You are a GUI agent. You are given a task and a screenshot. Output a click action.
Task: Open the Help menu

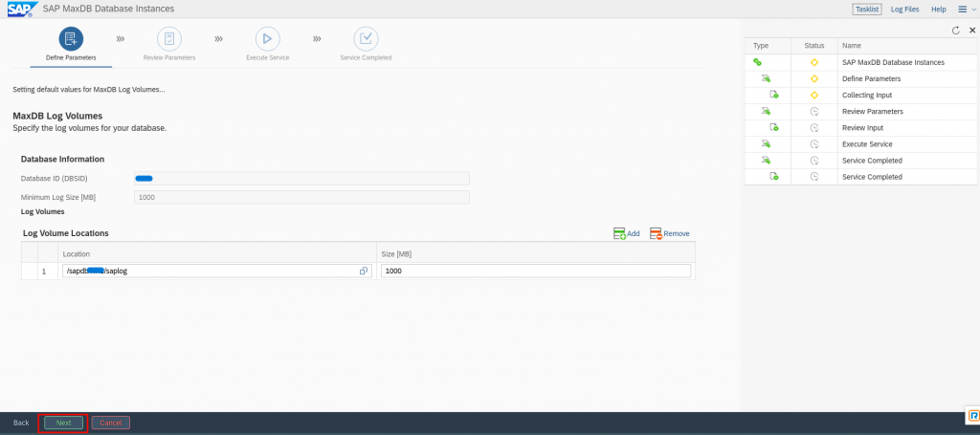point(939,9)
